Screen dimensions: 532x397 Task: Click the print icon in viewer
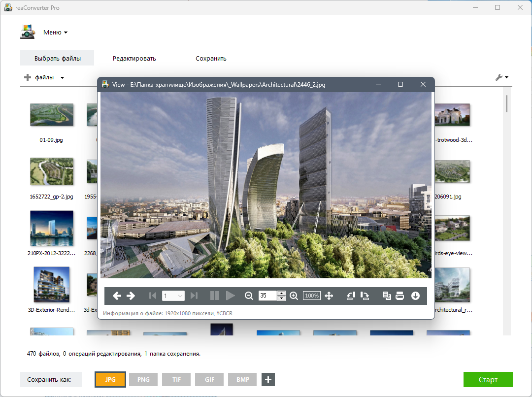pyautogui.click(x=400, y=296)
